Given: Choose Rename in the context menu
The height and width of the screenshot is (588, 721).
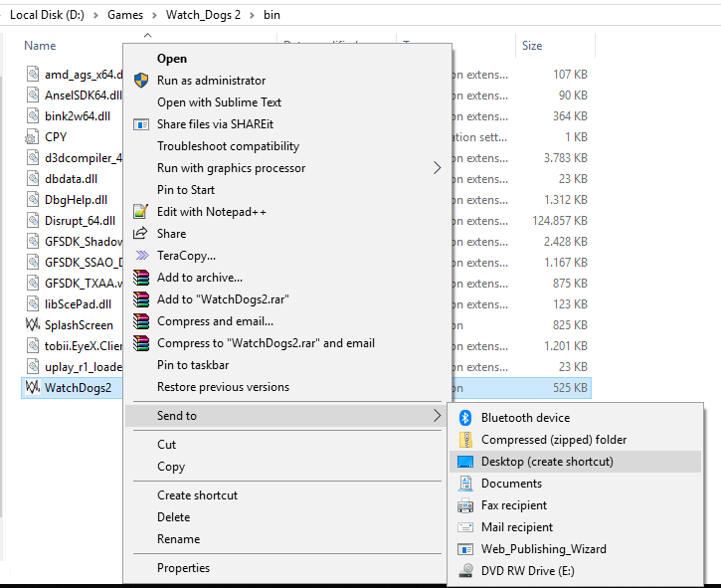Looking at the screenshot, I should 178,539.
